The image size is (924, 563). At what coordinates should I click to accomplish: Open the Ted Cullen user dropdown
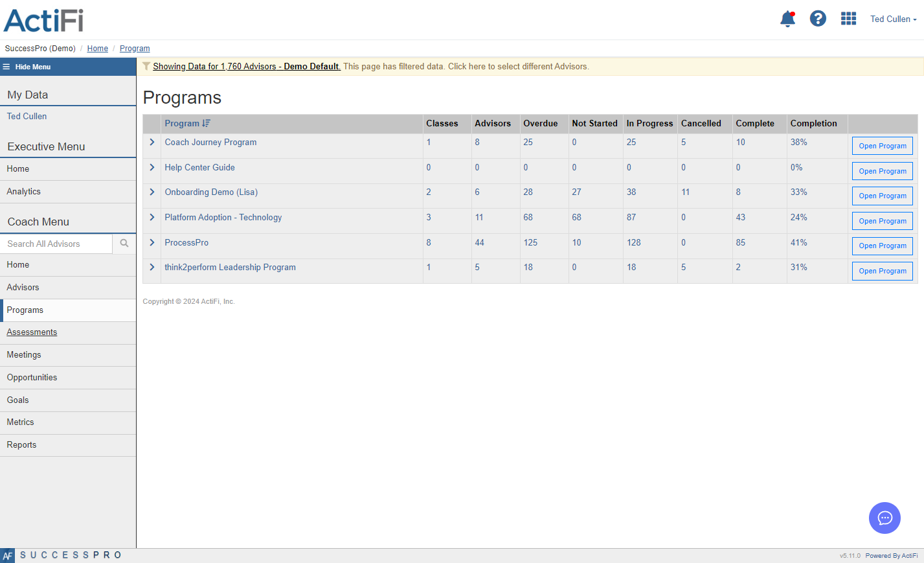click(x=893, y=19)
